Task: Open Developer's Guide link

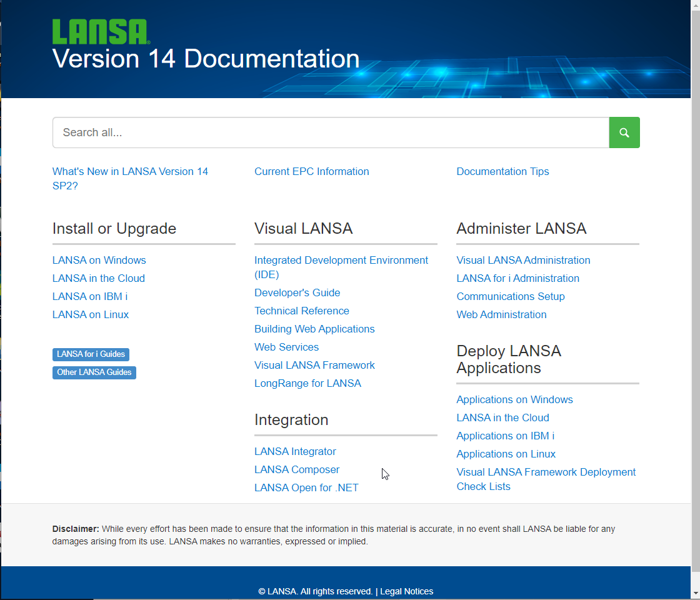Action: 297,293
